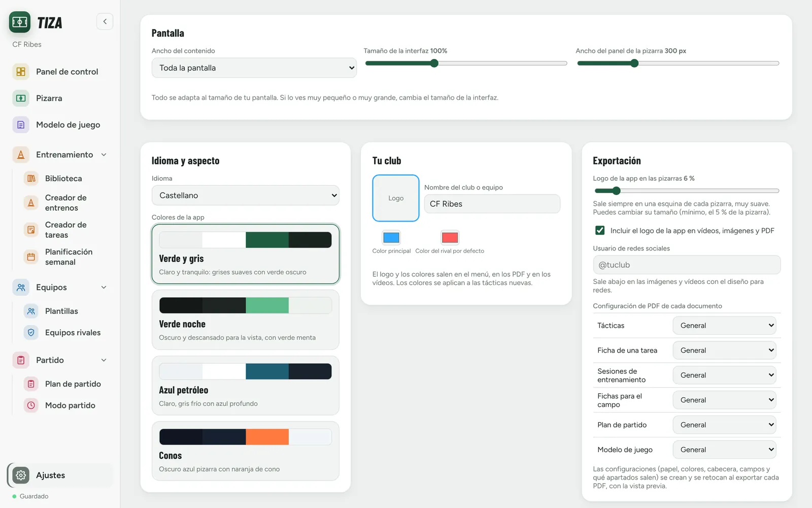The height and width of the screenshot is (508, 812).
Task: Open the Idioma Castellano dropdown
Action: (x=246, y=195)
